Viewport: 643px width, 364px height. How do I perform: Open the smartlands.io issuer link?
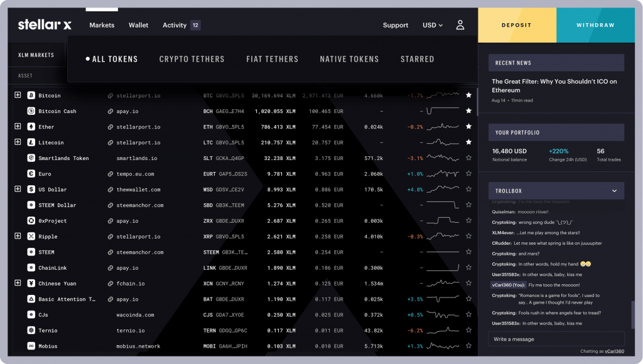pos(136,158)
